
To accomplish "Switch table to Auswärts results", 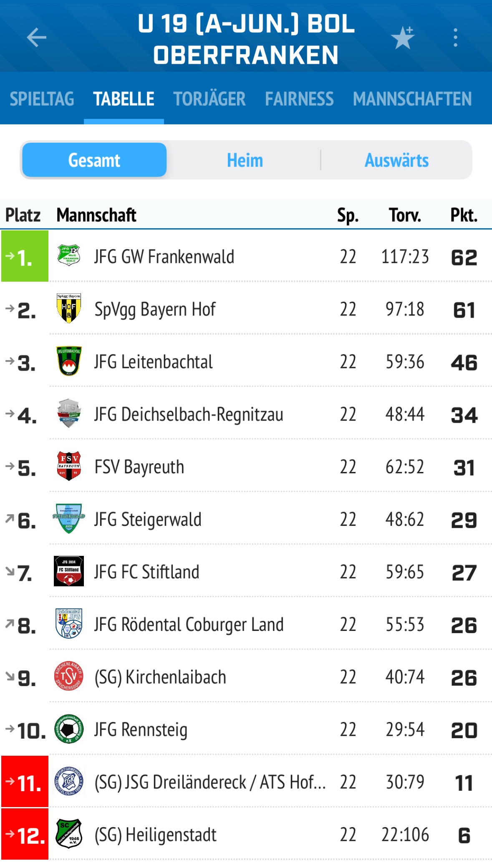I will tap(396, 160).
